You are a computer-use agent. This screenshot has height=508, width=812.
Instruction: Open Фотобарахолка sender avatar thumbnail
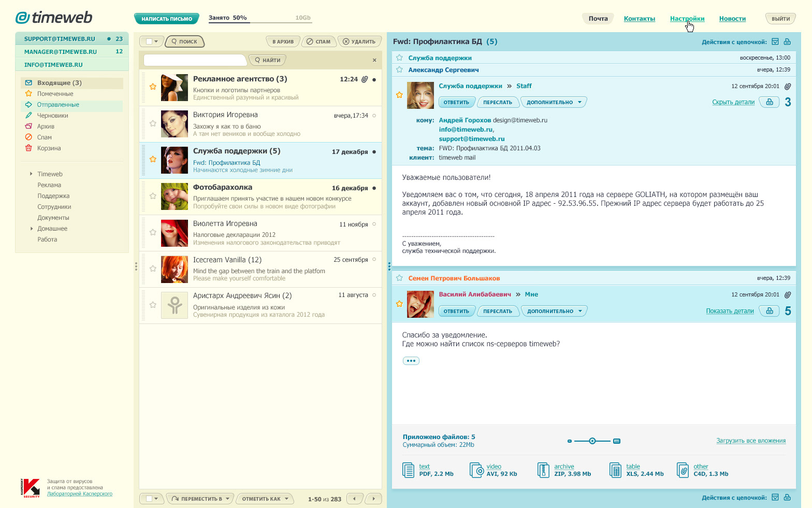[x=175, y=196]
